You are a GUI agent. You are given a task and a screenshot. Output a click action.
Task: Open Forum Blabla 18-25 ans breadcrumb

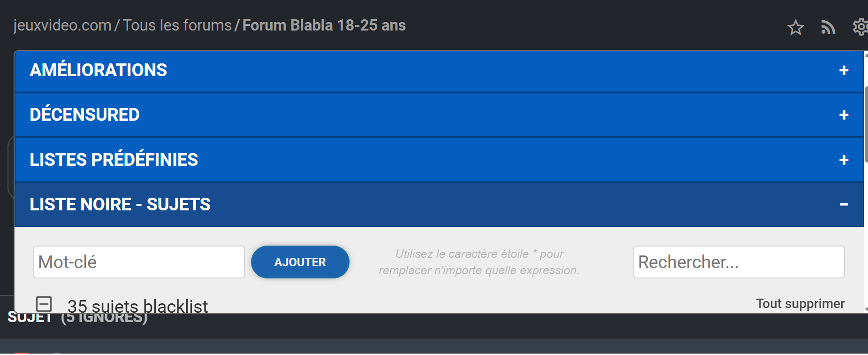[324, 25]
